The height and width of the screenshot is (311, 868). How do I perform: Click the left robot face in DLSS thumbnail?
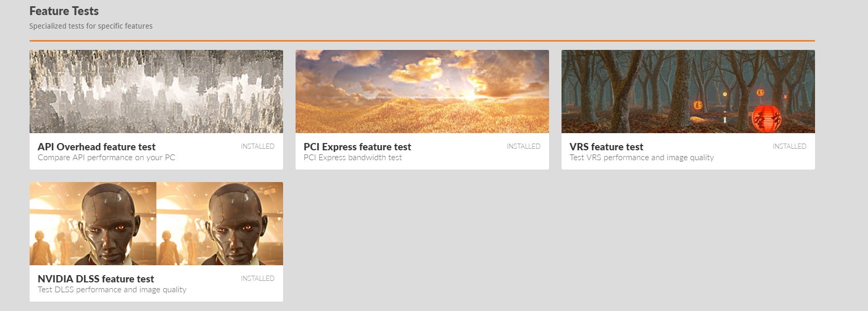tap(111, 224)
